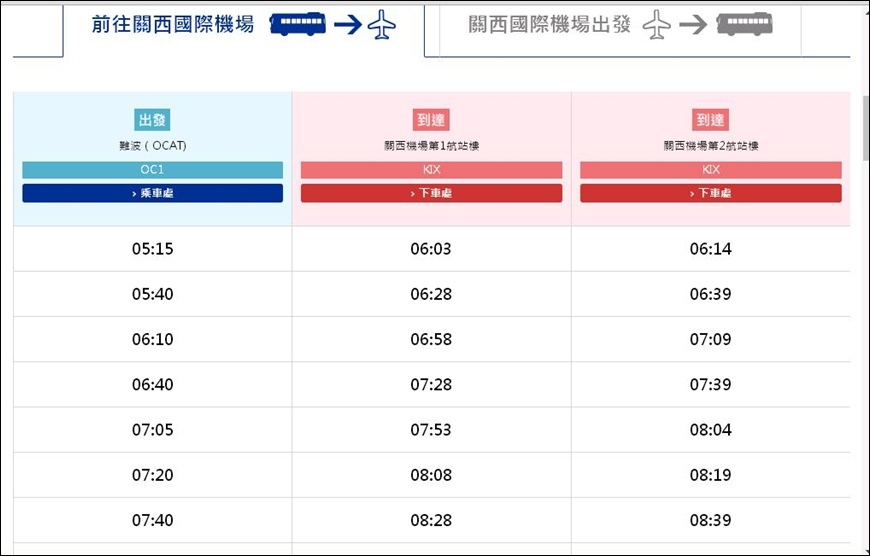Click the 關西機場第1航站樓 heading
This screenshot has height=556, width=870.
point(431,146)
